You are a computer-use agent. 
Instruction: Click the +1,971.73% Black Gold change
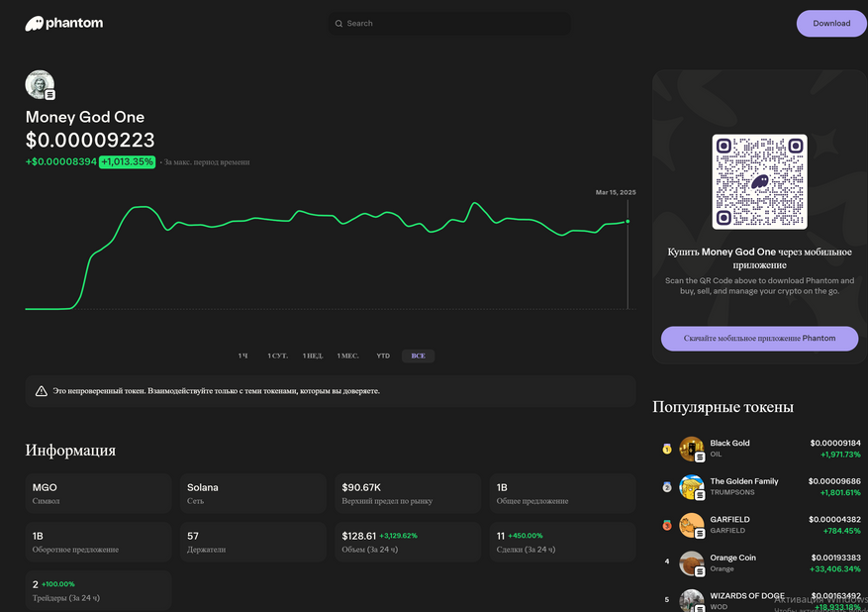[840, 455]
